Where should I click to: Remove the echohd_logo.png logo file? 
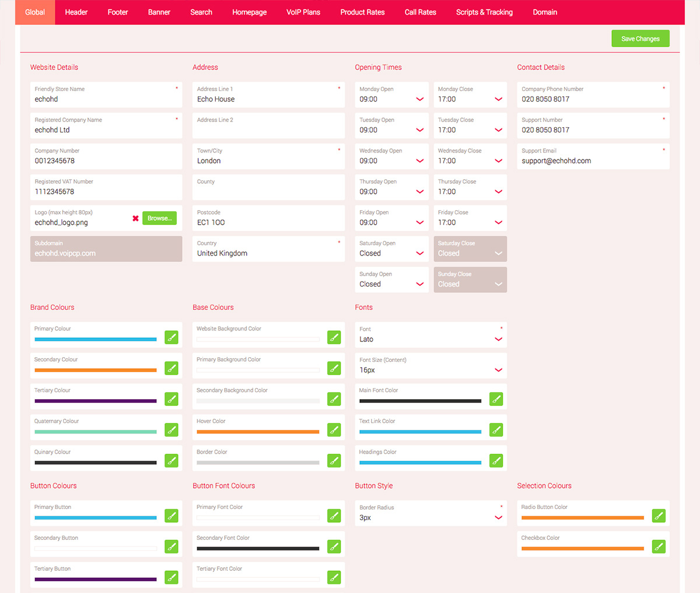[x=135, y=218]
